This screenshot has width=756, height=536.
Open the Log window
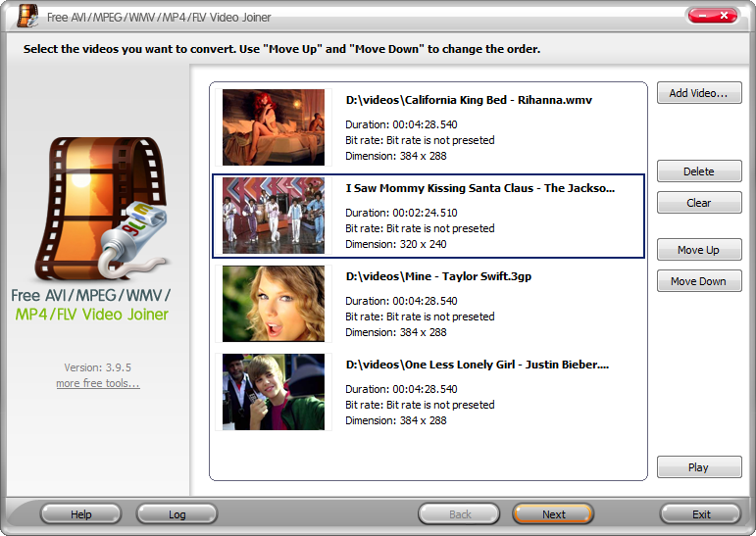tap(176, 514)
